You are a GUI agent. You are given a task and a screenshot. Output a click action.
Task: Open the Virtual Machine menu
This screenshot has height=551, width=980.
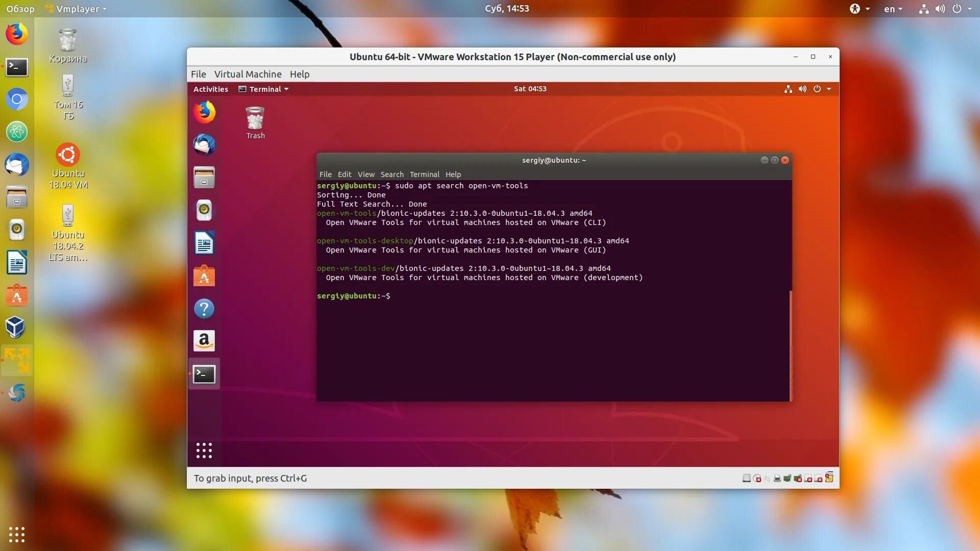[x=248, y=74]
